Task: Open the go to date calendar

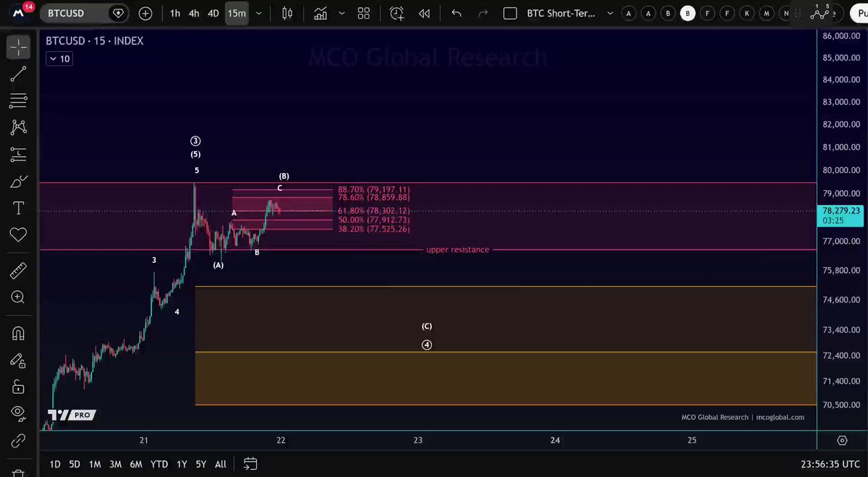Action: coord(250,464)
